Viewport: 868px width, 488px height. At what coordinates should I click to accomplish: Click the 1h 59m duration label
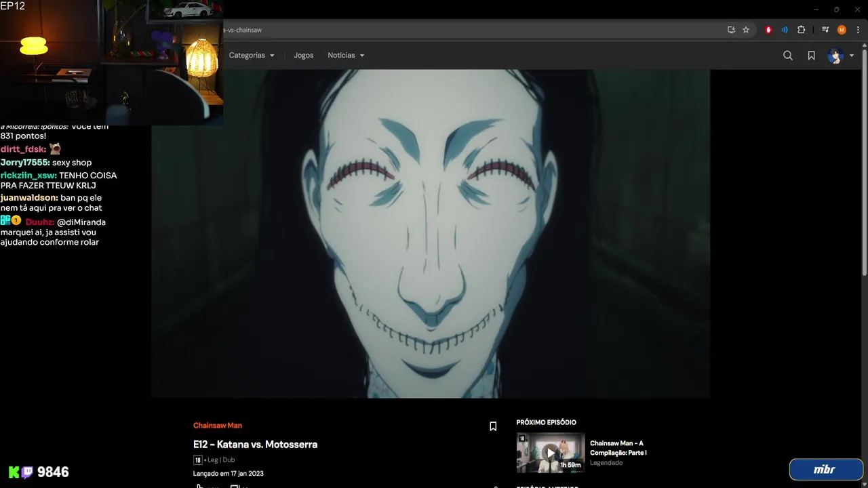570,465
